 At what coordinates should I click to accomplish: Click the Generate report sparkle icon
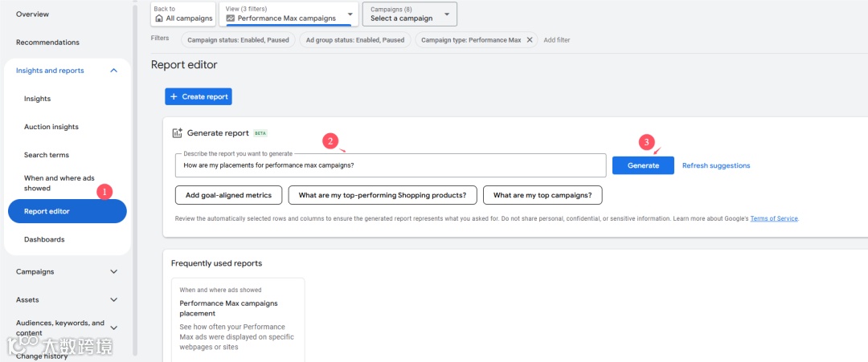point(177,132)
